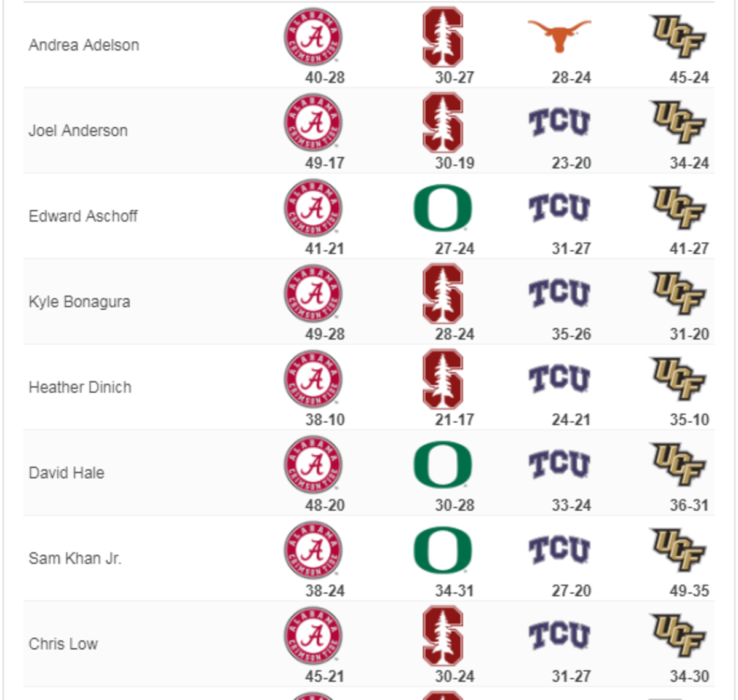Select Andrea Adelson's Stanford tree logo

pyautogui.click(x=443, y=37)
